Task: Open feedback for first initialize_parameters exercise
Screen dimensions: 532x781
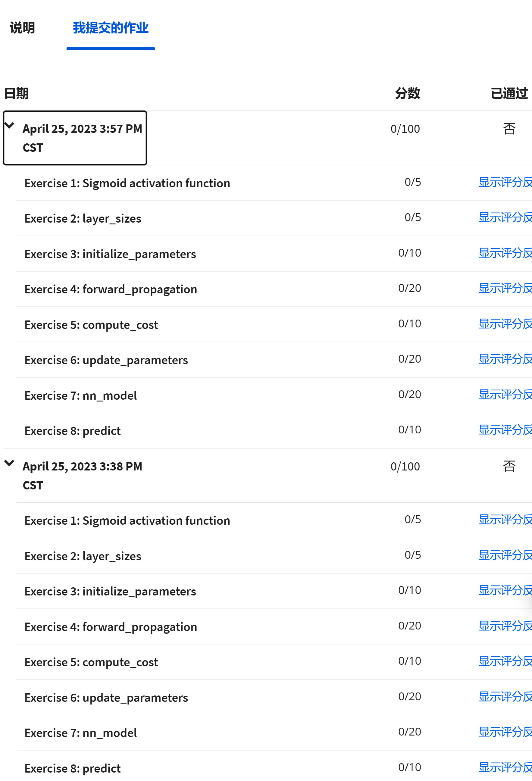Action: (x=505, y=253)
